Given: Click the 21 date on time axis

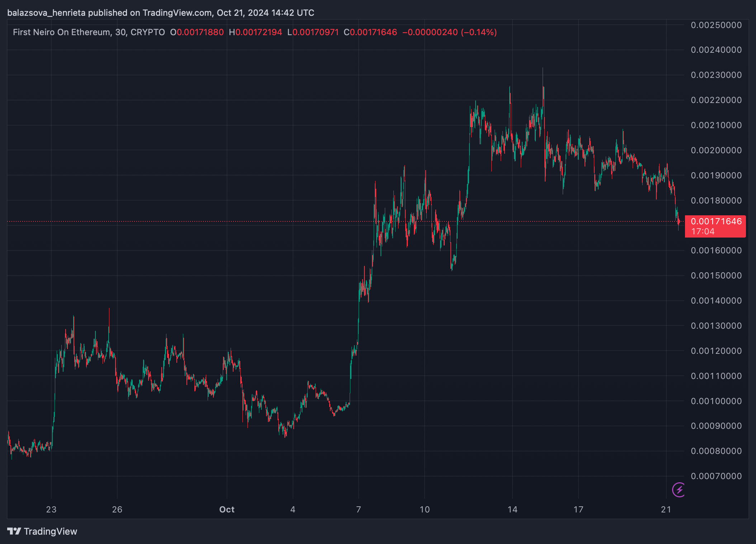Looking at the screenshot, I should pyautogui.click(x=666, y=510).
